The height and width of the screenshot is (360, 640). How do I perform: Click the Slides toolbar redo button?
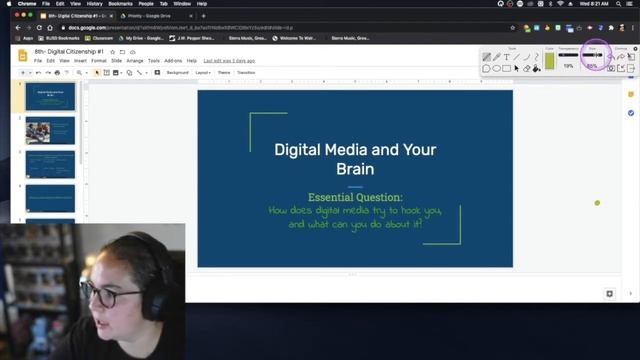point(48,73)
